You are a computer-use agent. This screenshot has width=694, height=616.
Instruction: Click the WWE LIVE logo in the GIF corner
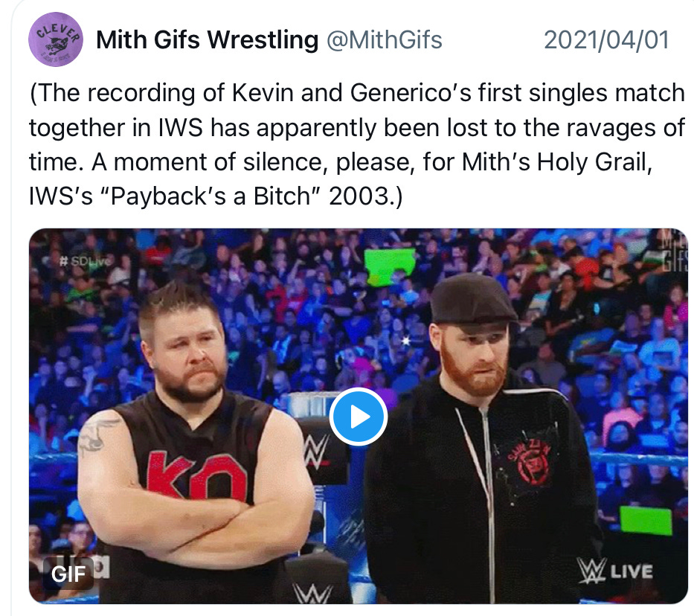pyautogui.click(x=614, y=571)
